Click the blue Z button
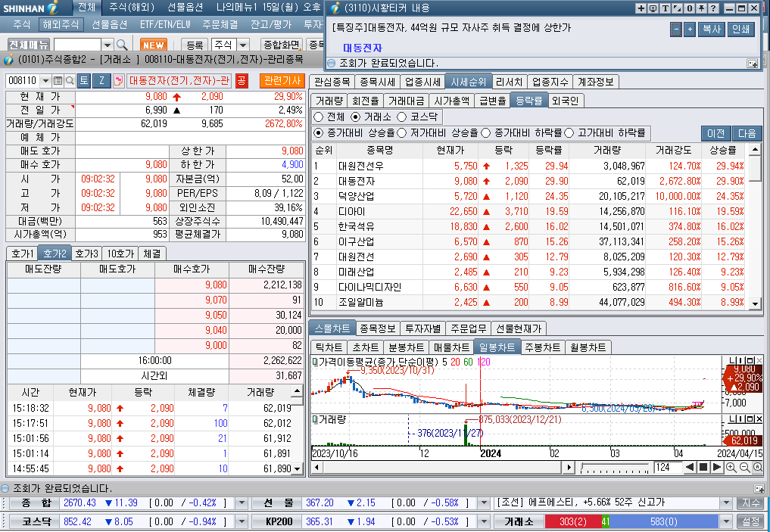Screen dimensions: 770x532 point(101,80)
